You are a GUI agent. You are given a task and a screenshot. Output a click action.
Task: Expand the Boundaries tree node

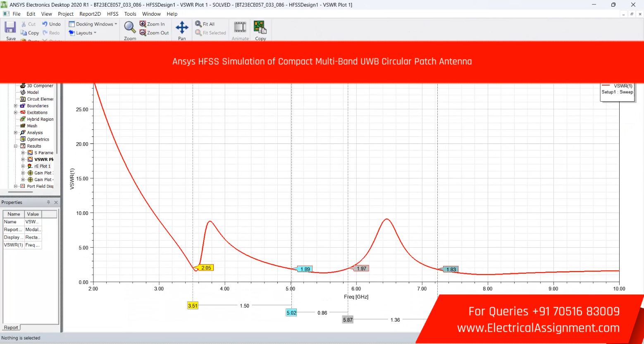click(x=16, y=106)
